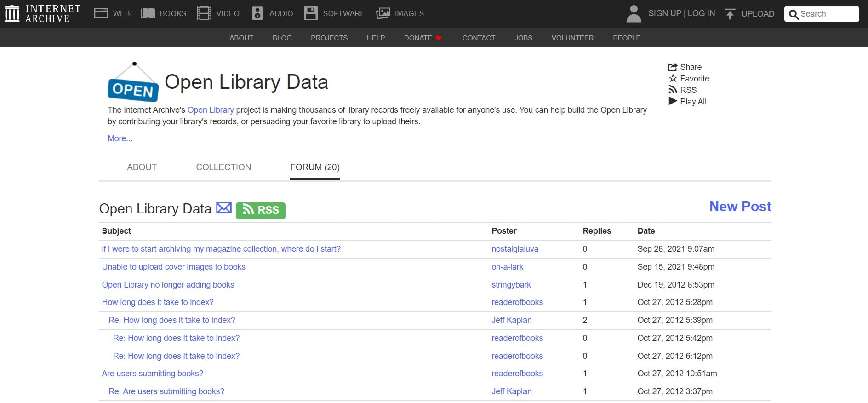
Task: View poster on-a-lark's profile
Action: click(508, 267)
